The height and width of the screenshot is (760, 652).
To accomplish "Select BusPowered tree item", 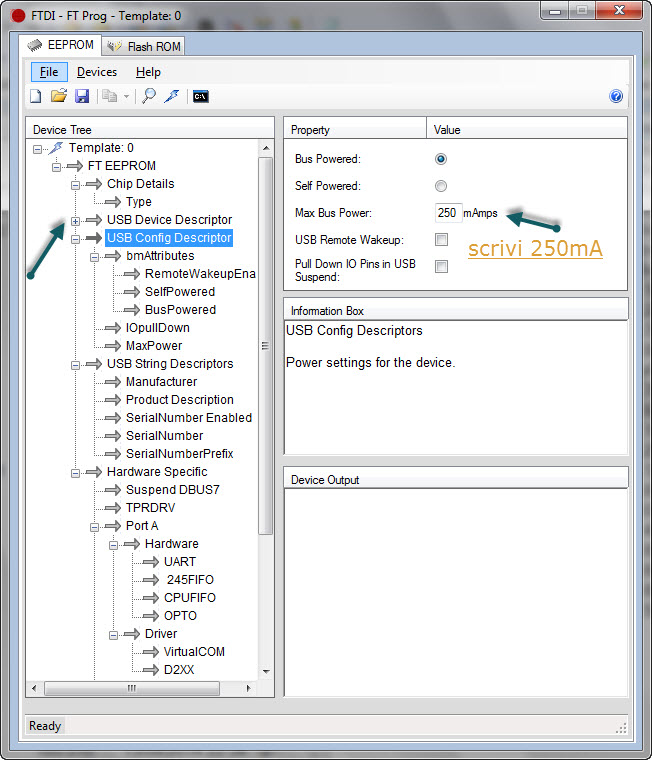I will click(x=180, y=310).
